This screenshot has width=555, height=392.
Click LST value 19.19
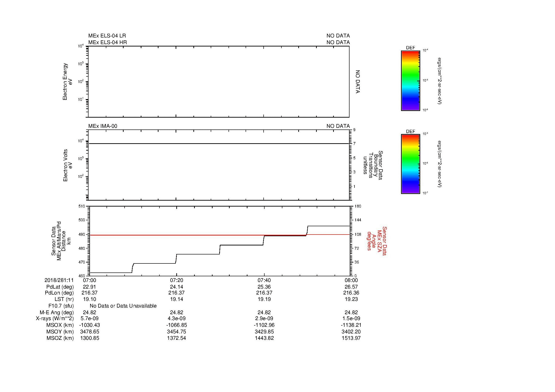pos(264,299)
